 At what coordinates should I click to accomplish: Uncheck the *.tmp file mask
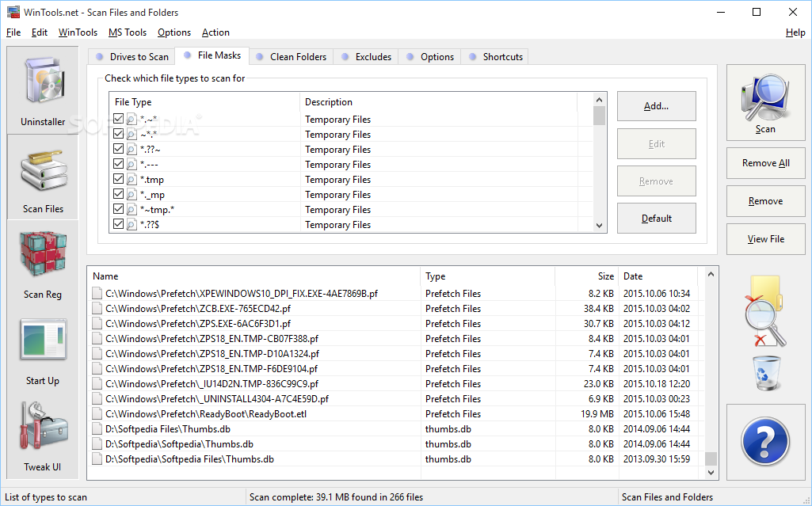tap(118, 178)
